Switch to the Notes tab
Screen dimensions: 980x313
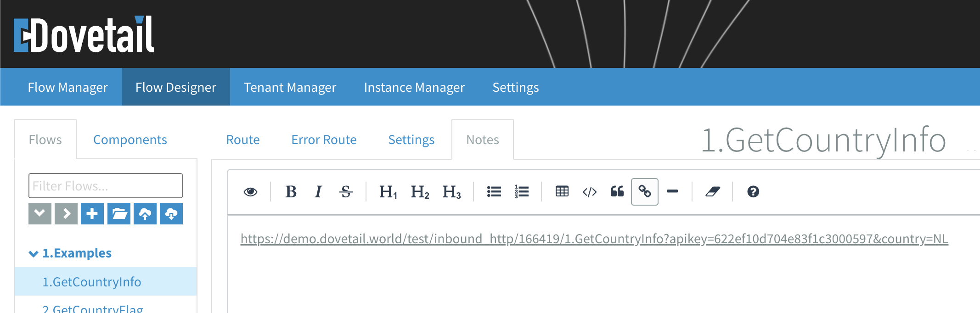483,140
